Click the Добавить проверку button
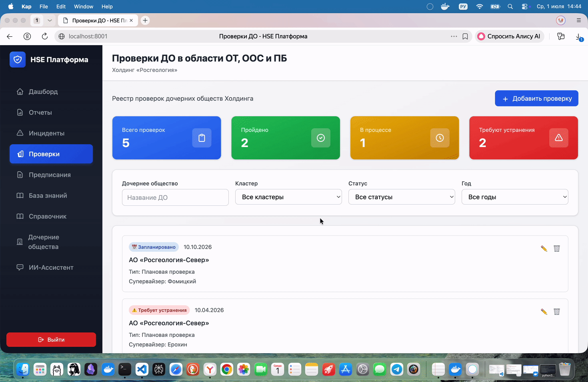Screen dimensions: 588x382 [x=536, y=98]
